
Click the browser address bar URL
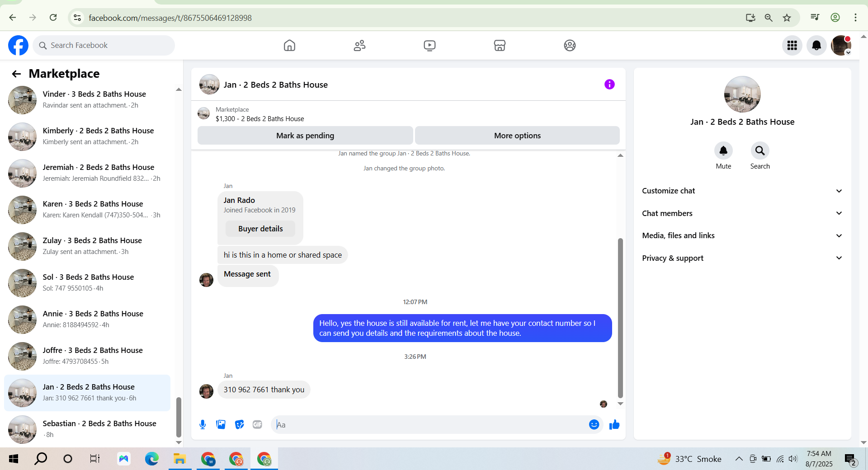coord(170,18)
